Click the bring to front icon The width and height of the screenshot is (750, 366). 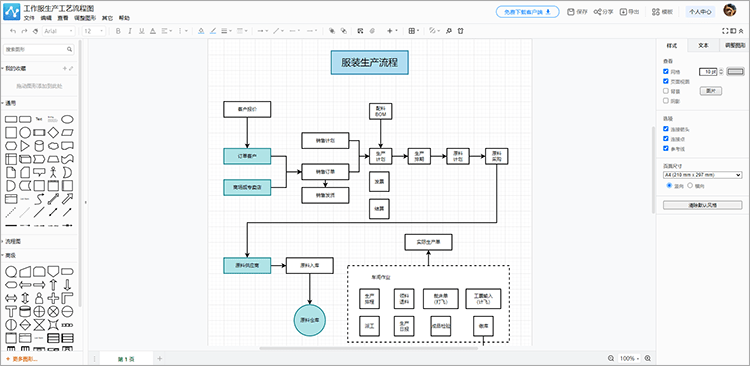click(332, 31)
